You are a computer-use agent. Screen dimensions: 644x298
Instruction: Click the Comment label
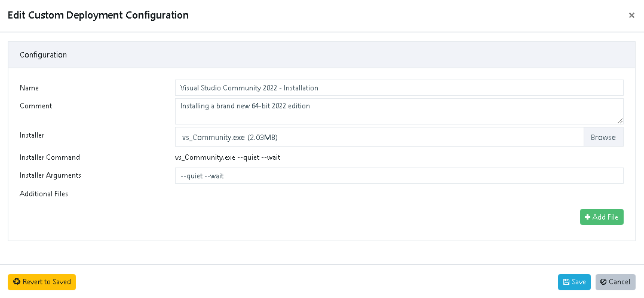coord(36,106)
